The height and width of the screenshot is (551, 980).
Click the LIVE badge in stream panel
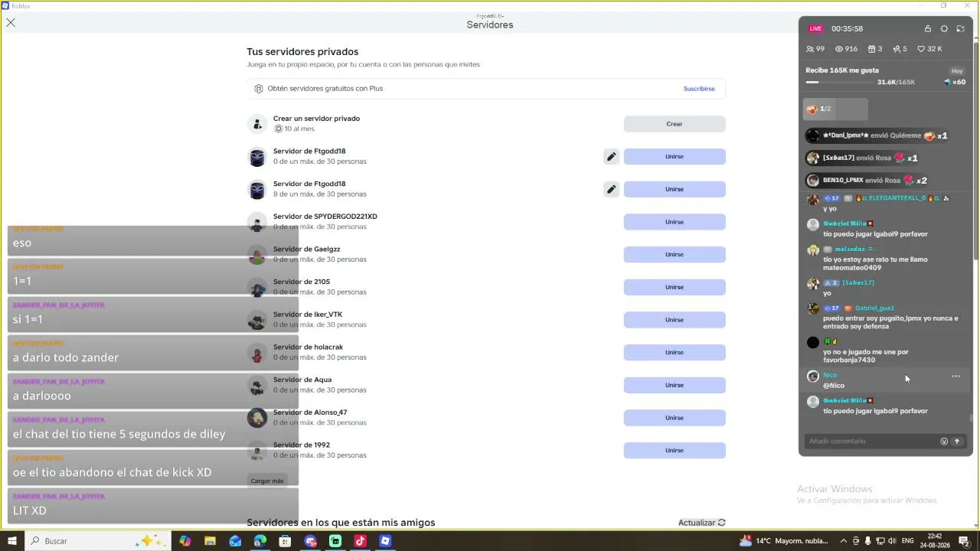pyautogui.click(x=815, y=29)
